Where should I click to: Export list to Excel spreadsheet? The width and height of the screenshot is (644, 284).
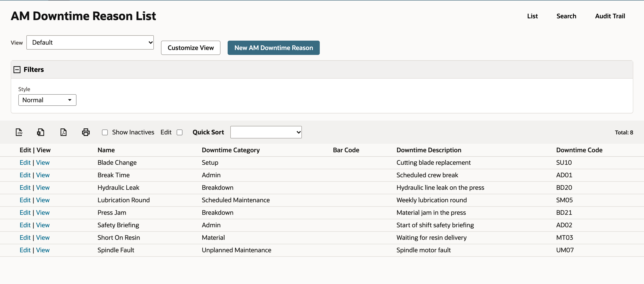[x=40, y=132]
